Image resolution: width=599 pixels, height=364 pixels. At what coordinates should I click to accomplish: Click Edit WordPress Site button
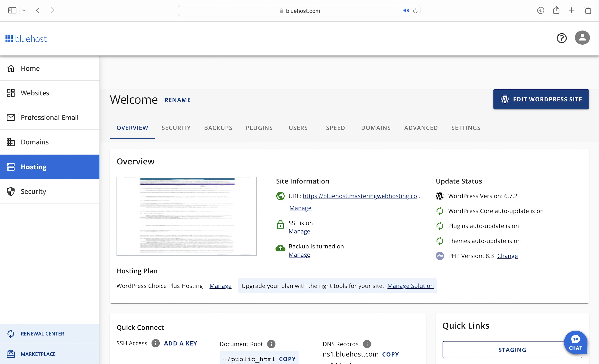[541, 99]
